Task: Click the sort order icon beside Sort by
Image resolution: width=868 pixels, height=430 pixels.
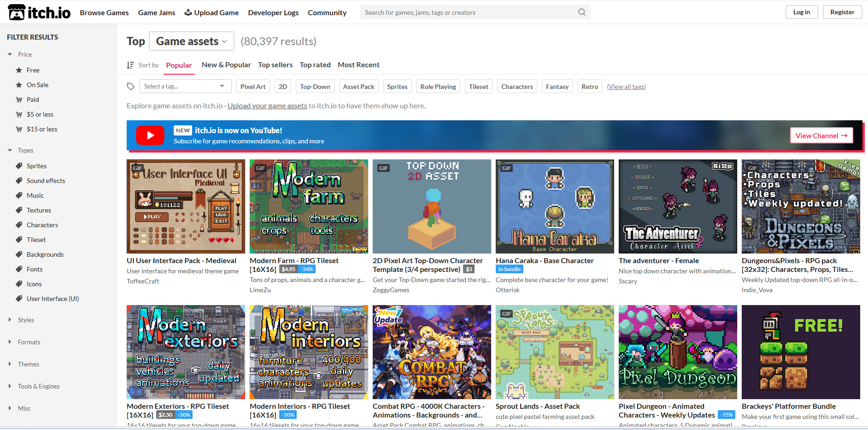Action: pos(130,65)
